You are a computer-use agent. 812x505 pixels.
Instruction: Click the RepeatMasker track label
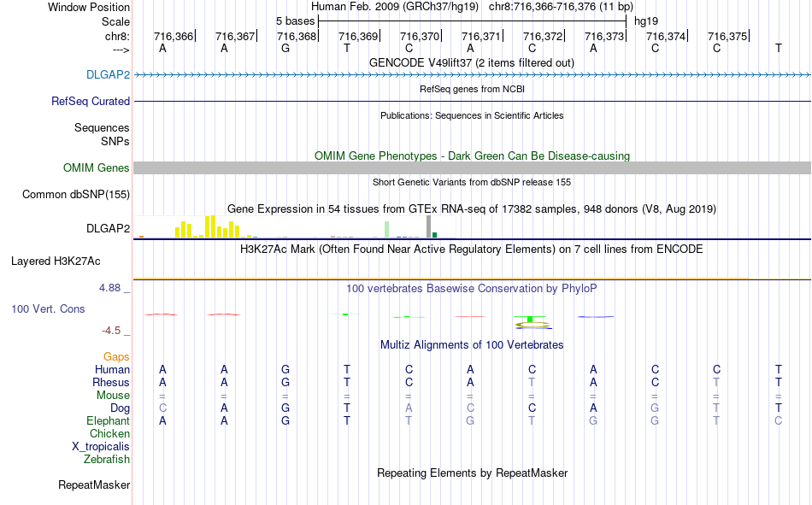(94, 484)
